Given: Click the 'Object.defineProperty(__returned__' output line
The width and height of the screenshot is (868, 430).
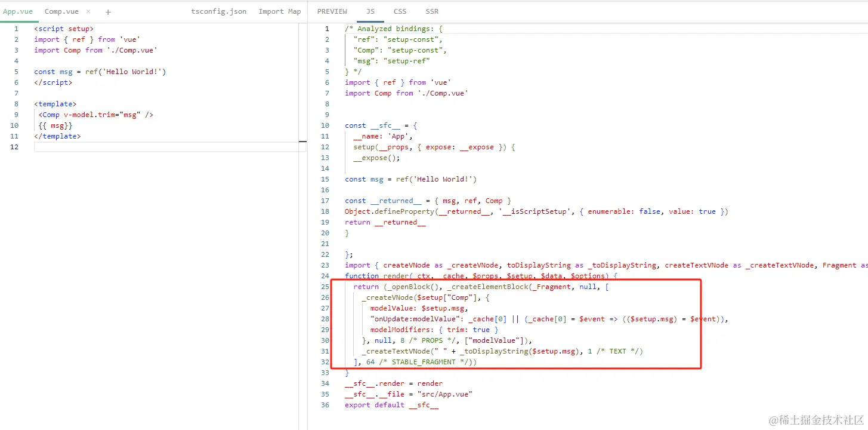Looking at the screenshot, I should 536,211.
